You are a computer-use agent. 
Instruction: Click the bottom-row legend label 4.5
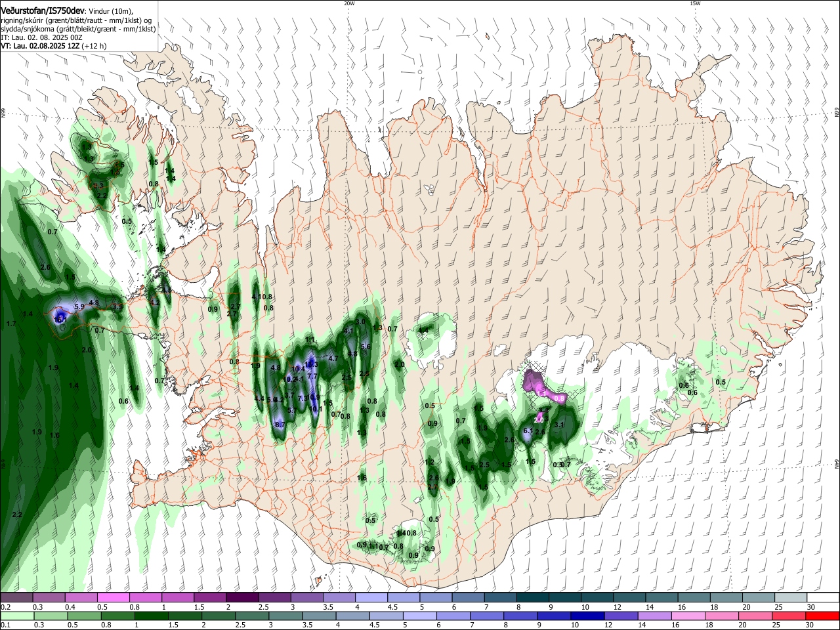click(x=375, y=625)
